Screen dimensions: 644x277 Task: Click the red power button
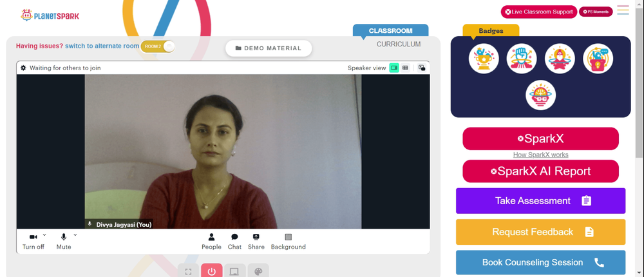[x=211, y=271]
